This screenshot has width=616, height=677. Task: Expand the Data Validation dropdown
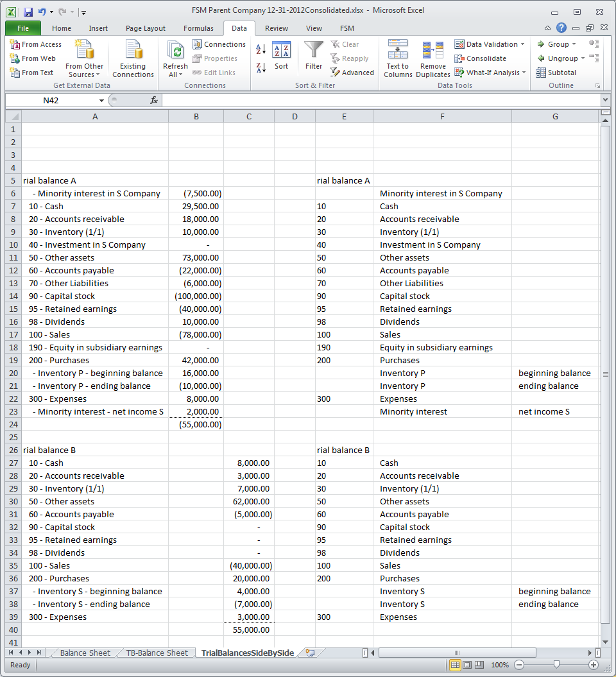(522, 44)
